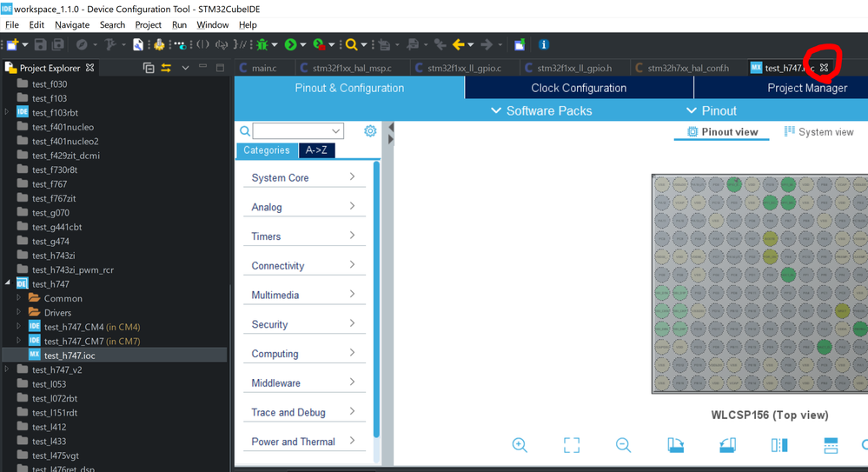Image resolution: width=868 pixels, height=472 pixels.
Task: Expand the Analog category
Action: click(304, 207)
